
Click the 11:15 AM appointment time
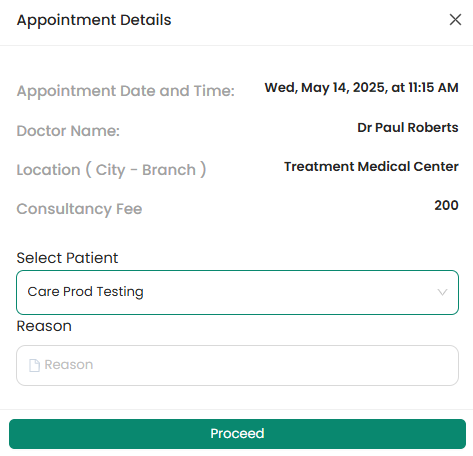pyautogui.click(x=433, y=88)
